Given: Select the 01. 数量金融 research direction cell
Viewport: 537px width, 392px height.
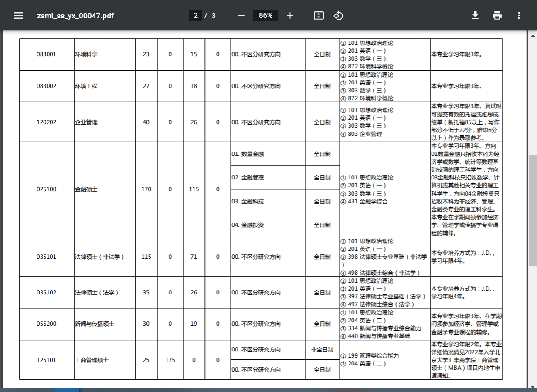Looking at the screenshot, I should (x=248, y=154).
